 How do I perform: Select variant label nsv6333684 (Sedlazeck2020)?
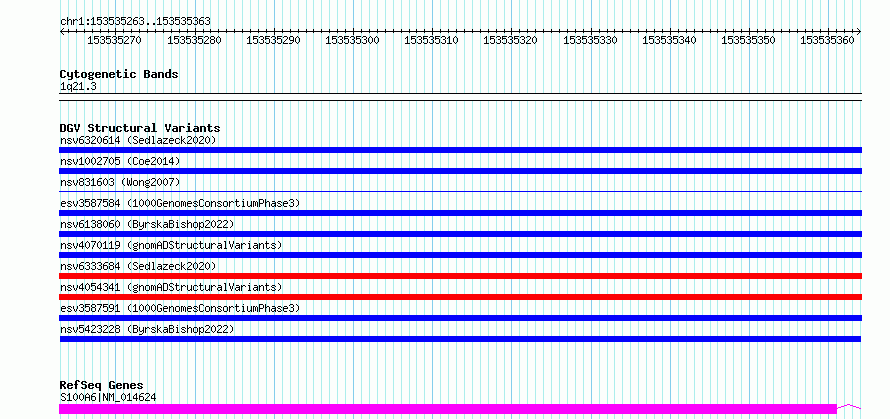138,266
